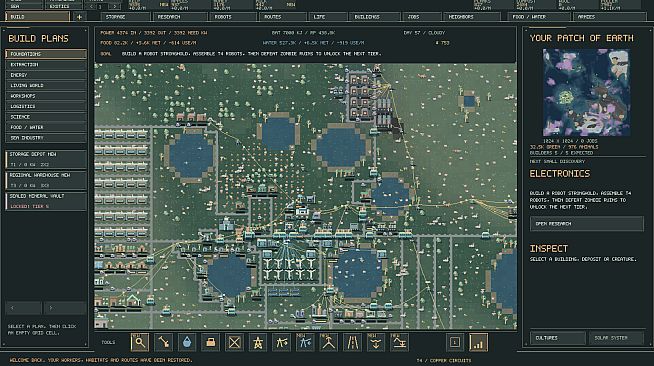
Task: Click the Water status readout
Action: tap(313, 43)
